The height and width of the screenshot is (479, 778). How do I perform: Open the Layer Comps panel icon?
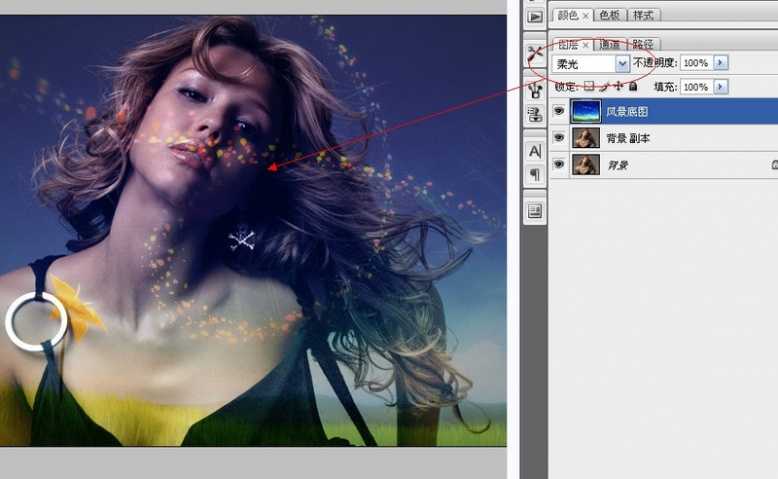coord(534,211)
